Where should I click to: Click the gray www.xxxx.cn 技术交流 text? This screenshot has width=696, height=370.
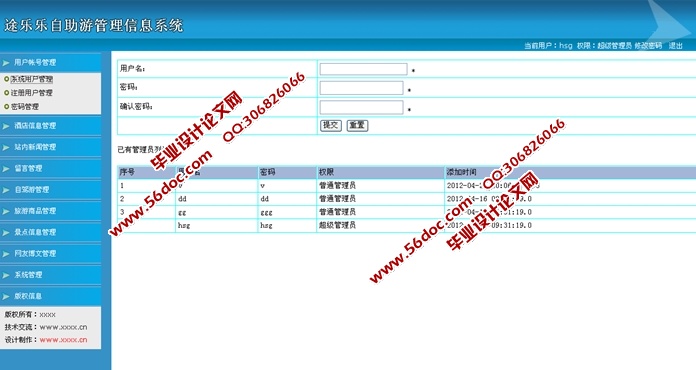click(63, 327)
